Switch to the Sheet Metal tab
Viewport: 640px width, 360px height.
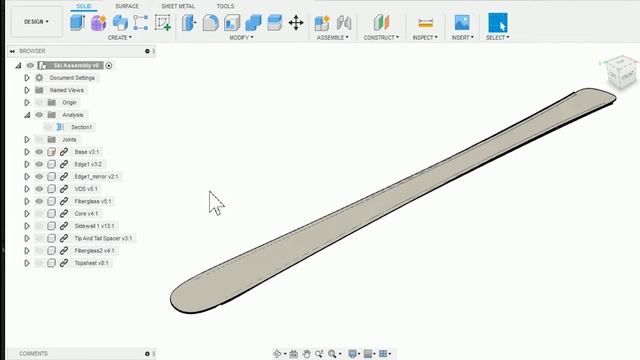tap(178, 6)
